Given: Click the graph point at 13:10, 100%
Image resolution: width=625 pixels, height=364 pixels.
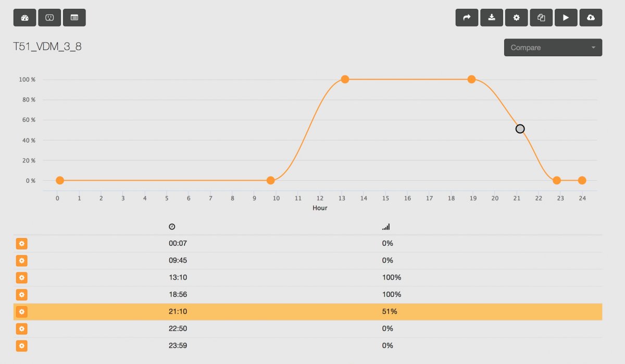Looking at the screenshot, I should point(345,79).
